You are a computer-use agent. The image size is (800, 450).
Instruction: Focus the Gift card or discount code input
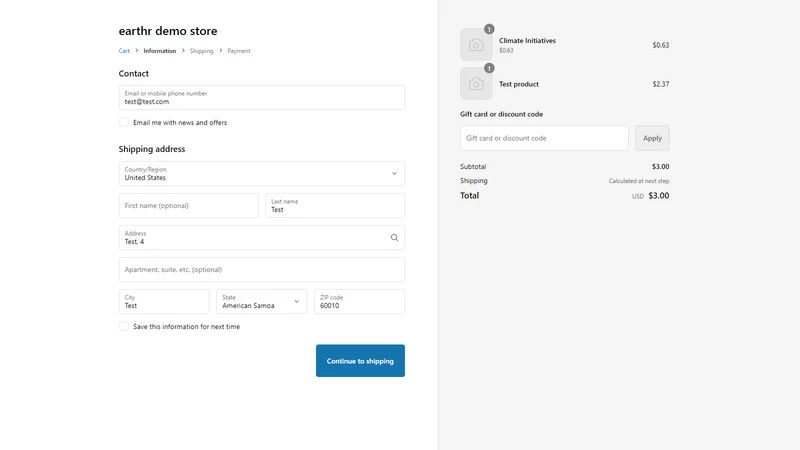[x=544, y=138]
